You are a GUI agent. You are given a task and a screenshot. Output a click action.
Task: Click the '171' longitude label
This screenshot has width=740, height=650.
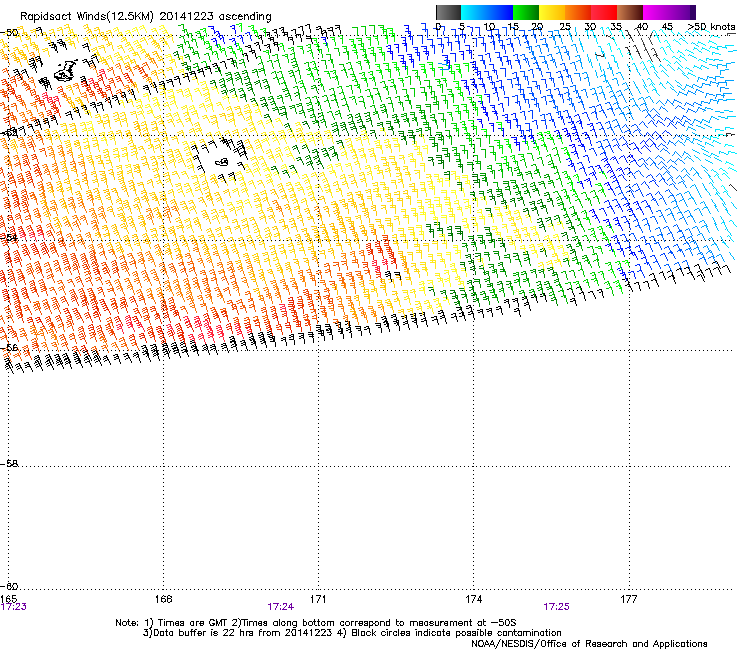coord(318,599)
